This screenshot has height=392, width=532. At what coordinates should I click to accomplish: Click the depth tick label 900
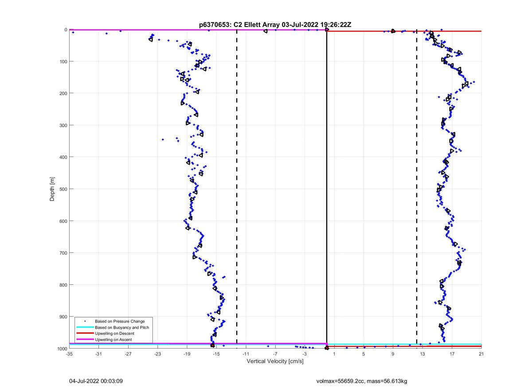(63, 316)
